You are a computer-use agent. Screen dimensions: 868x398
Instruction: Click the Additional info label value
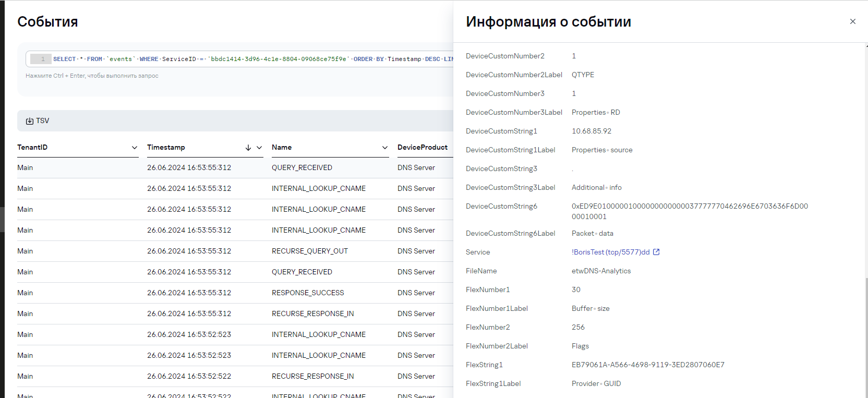pyautogui.click(x=597, y=187)
